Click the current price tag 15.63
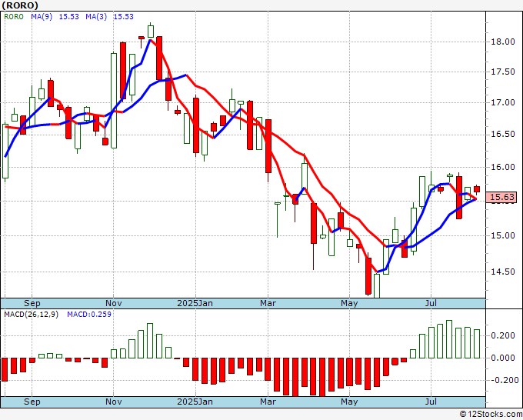This screenshot has width=523, height=420. pyautogui.click(x=501, y=197)
